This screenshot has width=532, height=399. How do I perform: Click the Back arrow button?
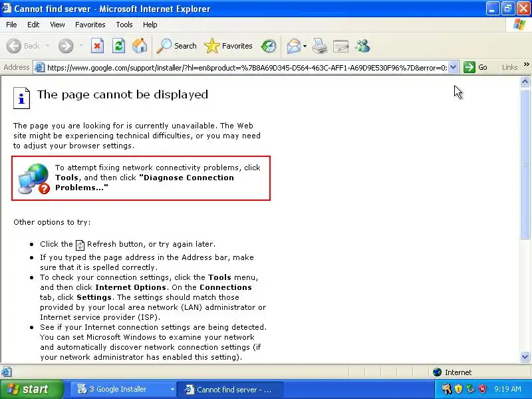14,46
